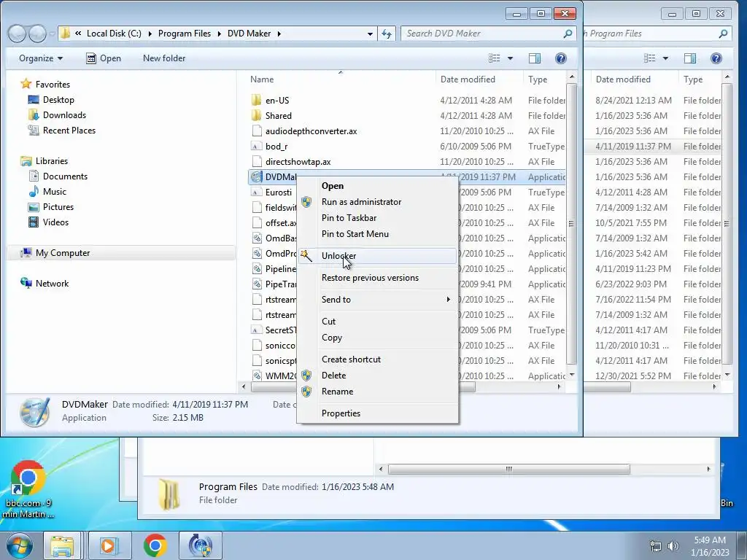Open Help icon in DVD Maker window
Viewport: 747px width, 560px height.
(561, 58)
